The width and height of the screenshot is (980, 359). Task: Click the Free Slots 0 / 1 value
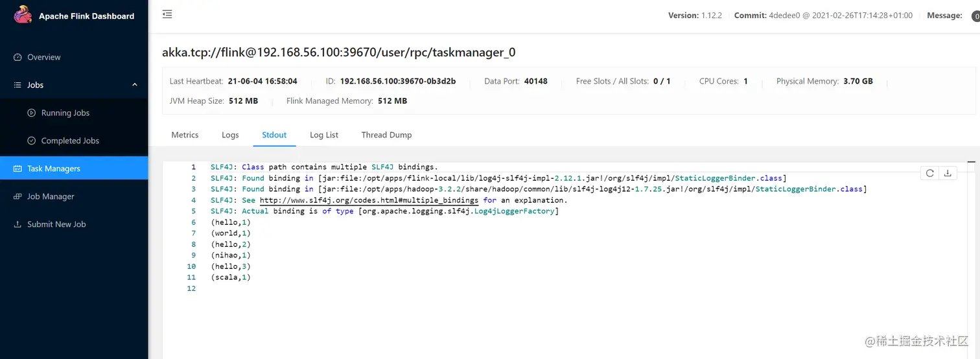[x=662, y=82]
